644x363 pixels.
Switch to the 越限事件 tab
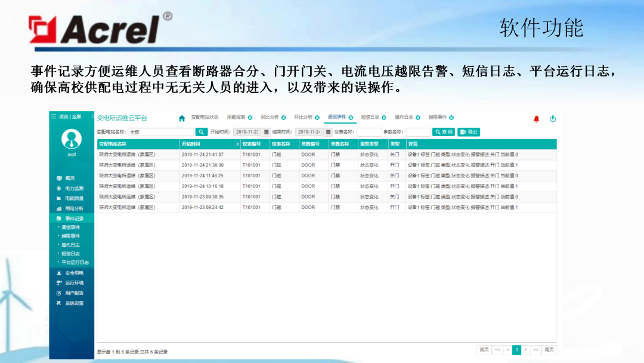(437, 118)
